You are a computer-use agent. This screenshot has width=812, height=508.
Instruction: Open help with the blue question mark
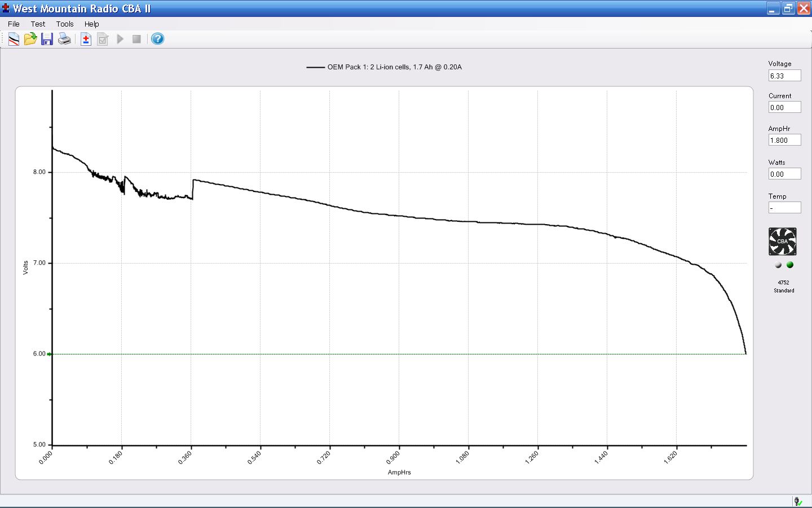pyautogui.click(x=158, y=39)
